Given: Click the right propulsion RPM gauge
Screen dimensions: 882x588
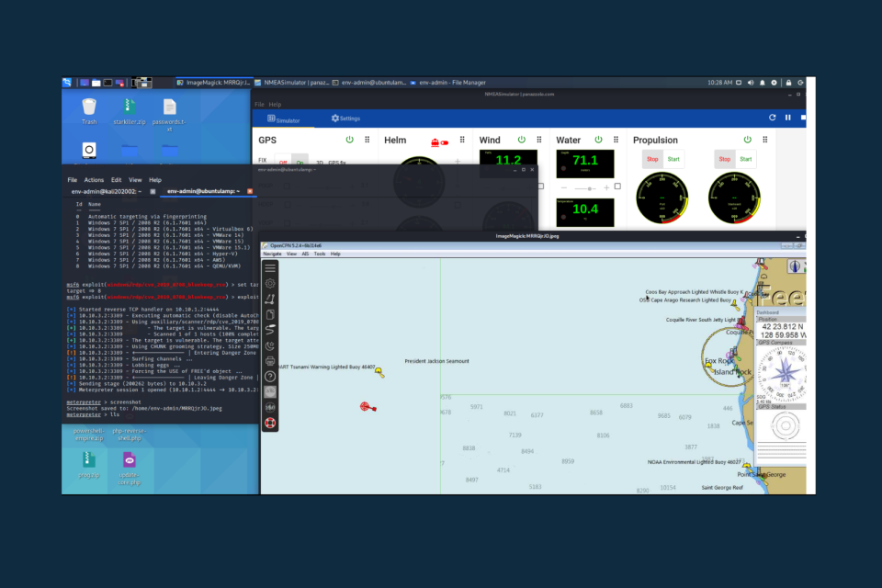Looking at the screenshot, I should tap(734, 198).
